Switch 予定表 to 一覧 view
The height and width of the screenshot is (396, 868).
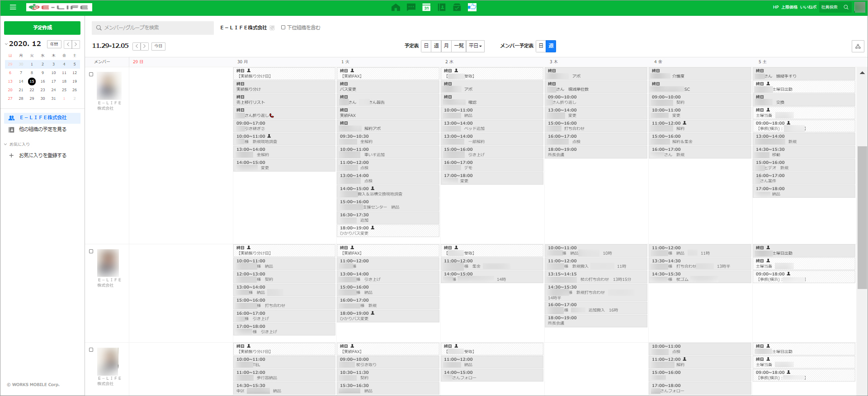(x=459, y=46)
